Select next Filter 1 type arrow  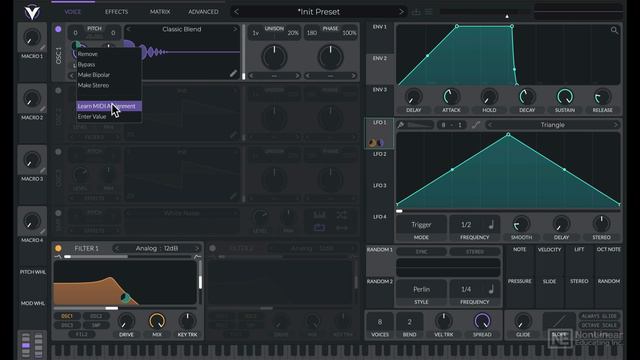(x=197, y=248)
